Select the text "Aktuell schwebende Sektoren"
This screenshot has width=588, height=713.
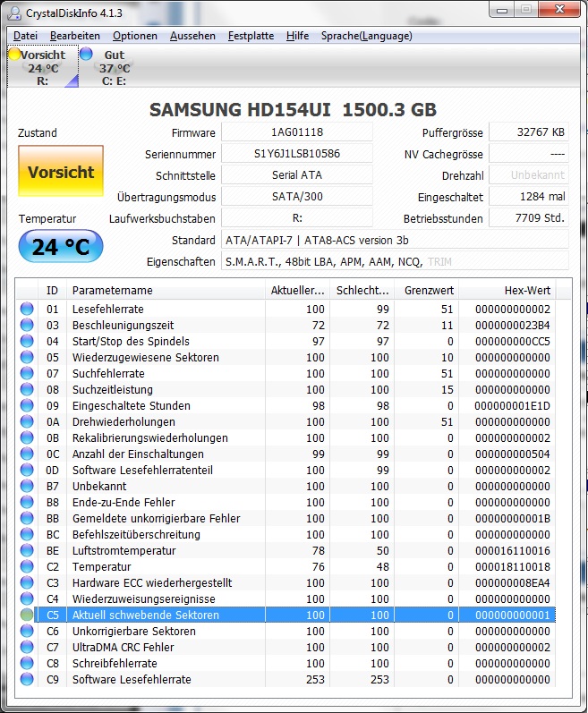pyautogui.click(x=146, y=615)
